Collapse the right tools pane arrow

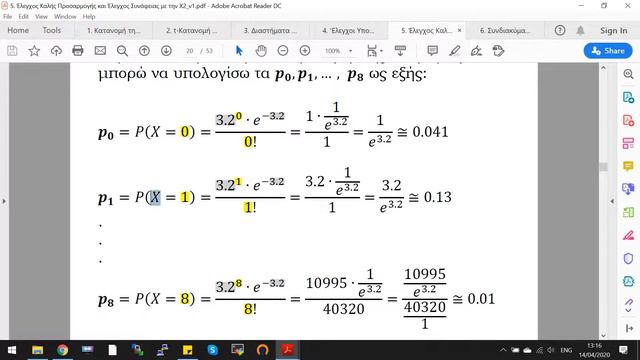click(x=612, y=201)
